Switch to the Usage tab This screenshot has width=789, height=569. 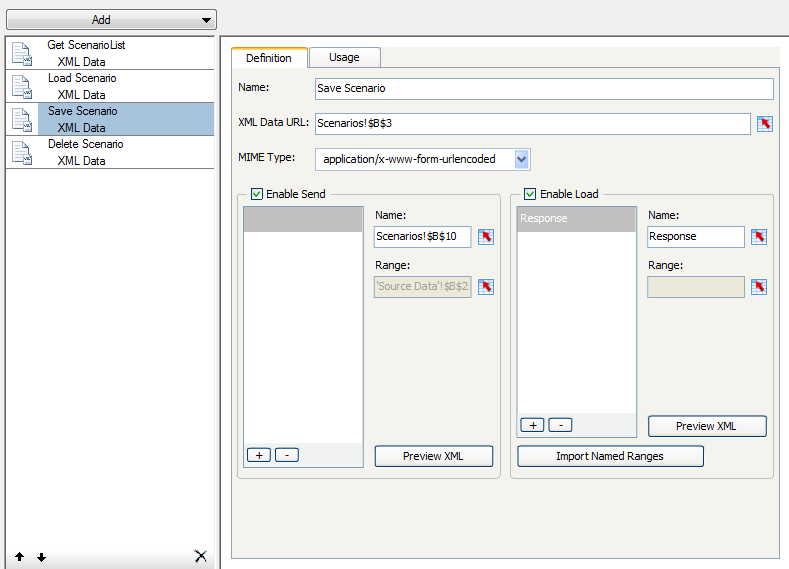tap(344, 57)
